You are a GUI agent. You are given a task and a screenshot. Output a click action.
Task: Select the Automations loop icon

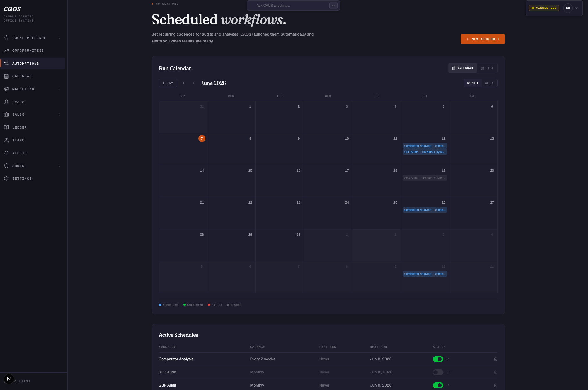[x=6, y=63]
